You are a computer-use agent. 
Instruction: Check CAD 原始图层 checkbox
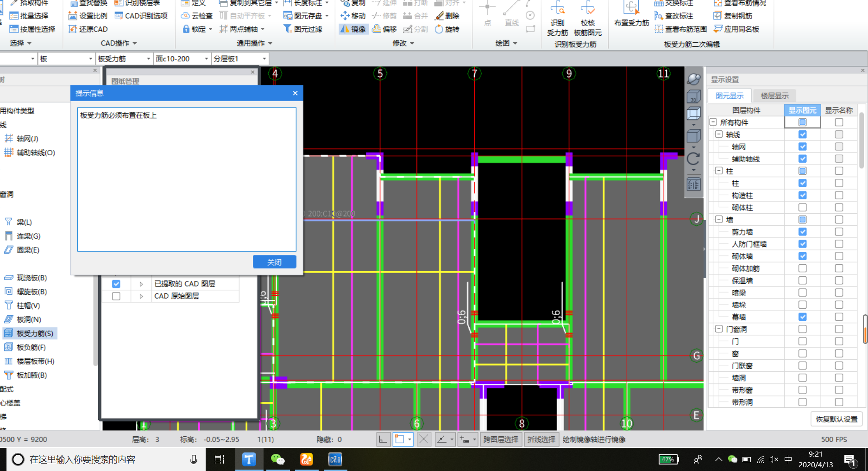point(116,296)
